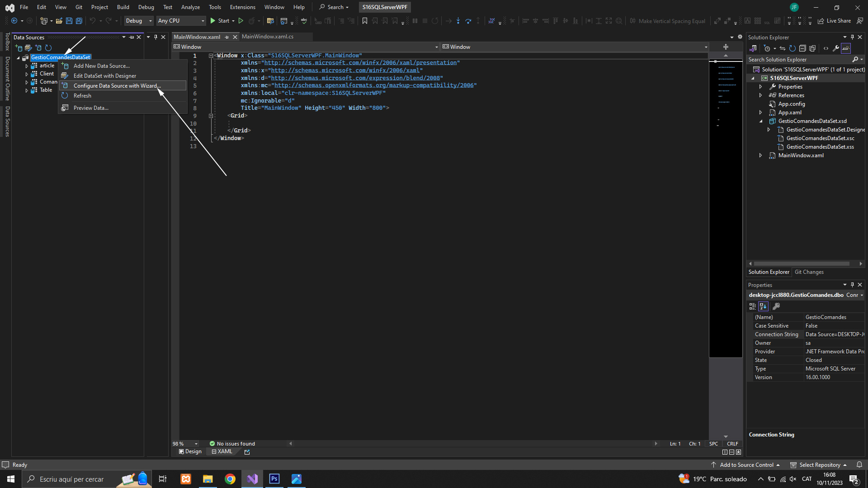Switch editor to Design view
The height and width of the screenshot is (488, 868).
(x=190, y=451)
